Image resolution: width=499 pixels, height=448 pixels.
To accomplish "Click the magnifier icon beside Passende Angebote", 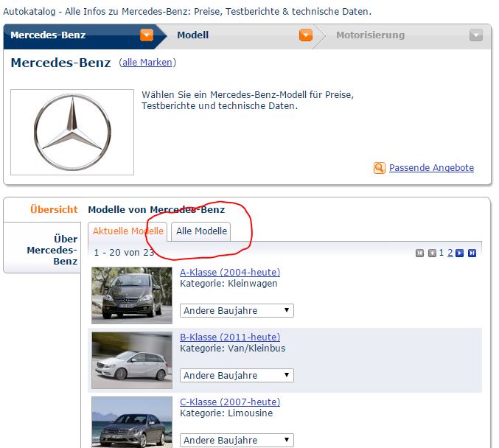I will click(x=380, y=168).
